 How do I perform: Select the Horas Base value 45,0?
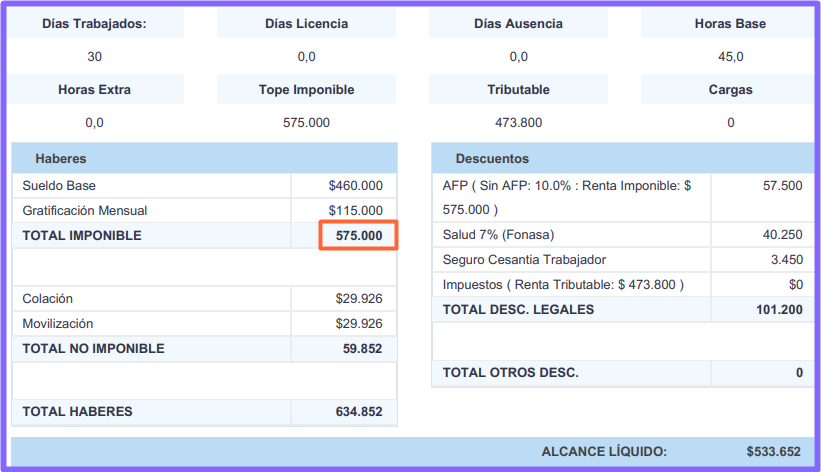tap(730, 57)
